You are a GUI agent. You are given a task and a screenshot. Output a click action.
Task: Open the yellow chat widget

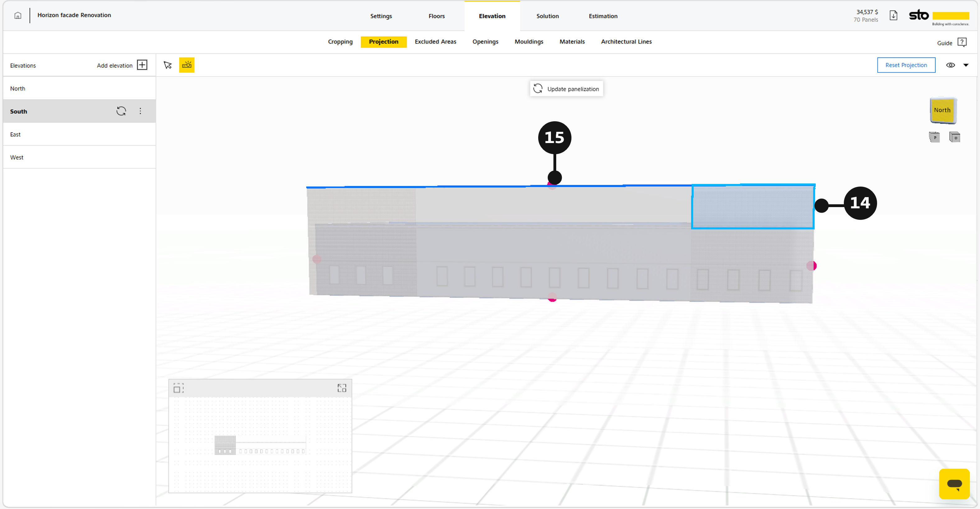click(x=954, y=484)
